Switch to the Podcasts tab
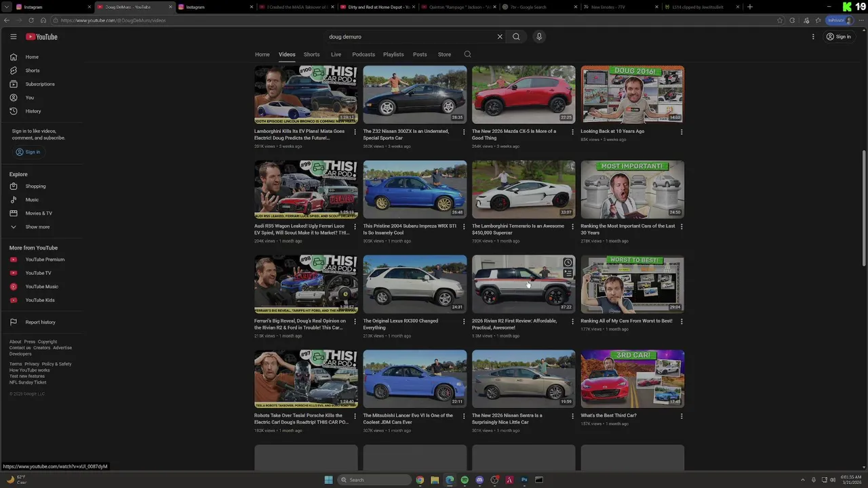The height and width of the screenshot is (488, 868). (363, 54)
